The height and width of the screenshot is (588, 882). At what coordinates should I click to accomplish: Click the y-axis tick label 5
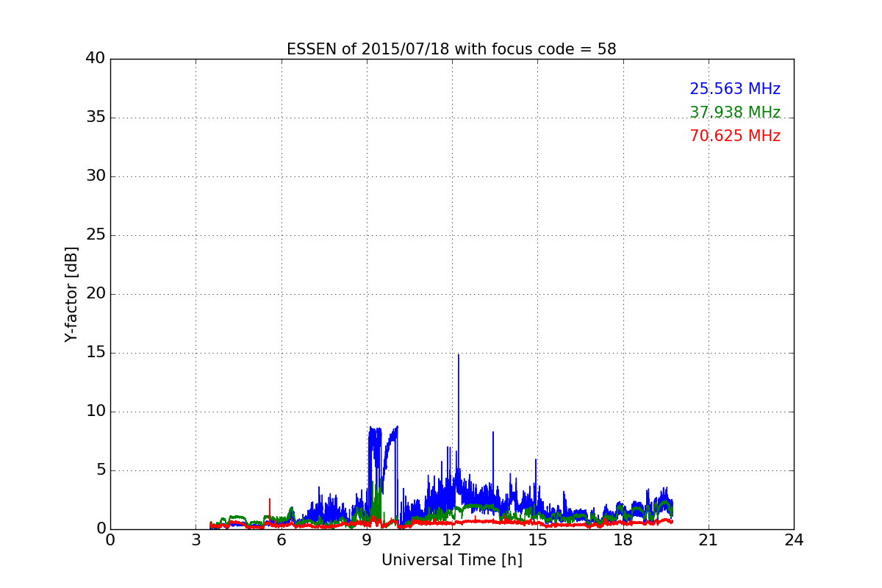click(x=100, y=470)
